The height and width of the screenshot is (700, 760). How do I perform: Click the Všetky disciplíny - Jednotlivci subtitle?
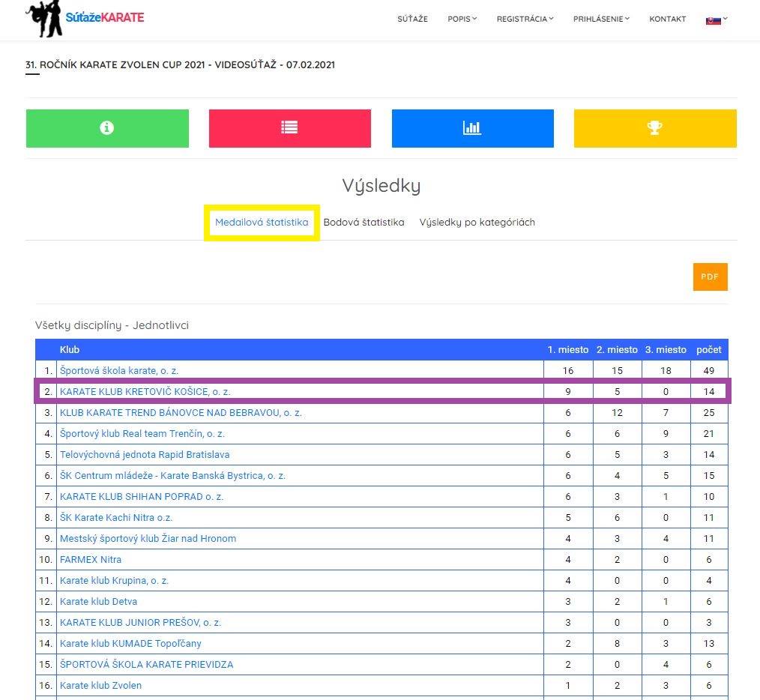click(x=112, y=325)
